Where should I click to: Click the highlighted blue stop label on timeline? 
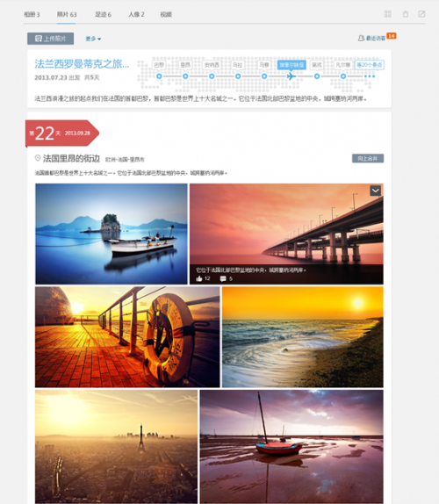291,65
